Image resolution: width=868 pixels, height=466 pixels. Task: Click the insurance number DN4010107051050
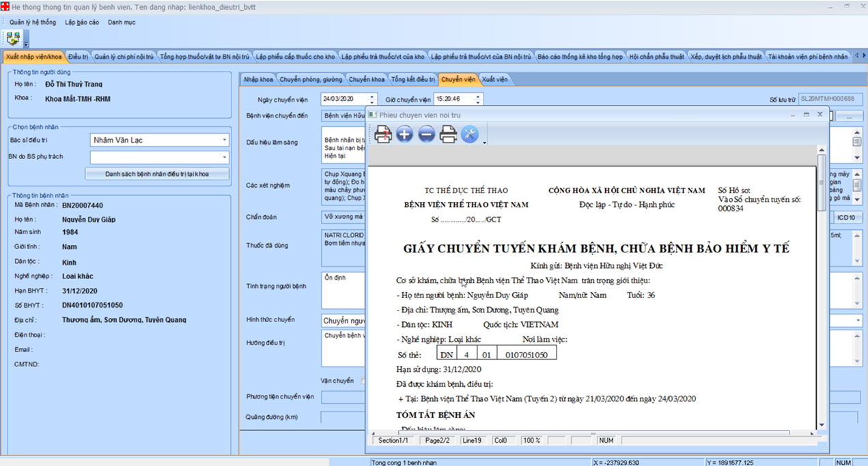pos(93,305)
